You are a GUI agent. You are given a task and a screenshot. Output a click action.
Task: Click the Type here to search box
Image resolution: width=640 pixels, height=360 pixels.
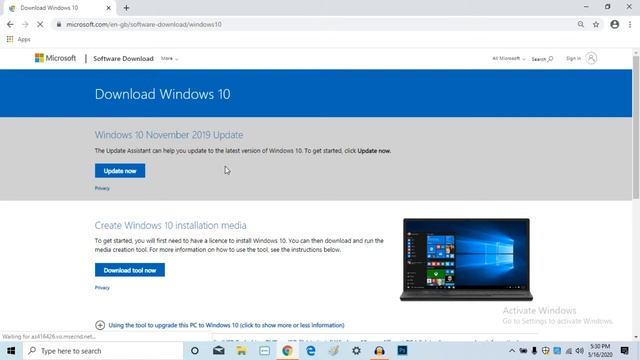click(103, 351)
